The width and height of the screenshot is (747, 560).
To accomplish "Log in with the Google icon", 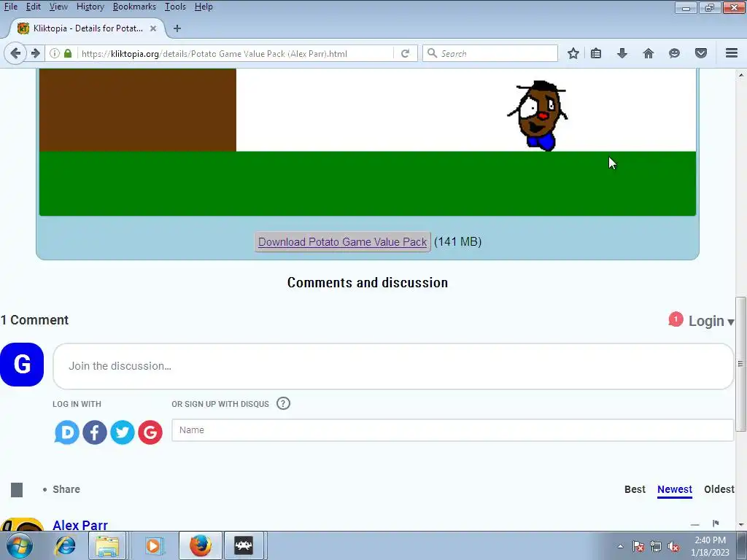I will point(150,432).
